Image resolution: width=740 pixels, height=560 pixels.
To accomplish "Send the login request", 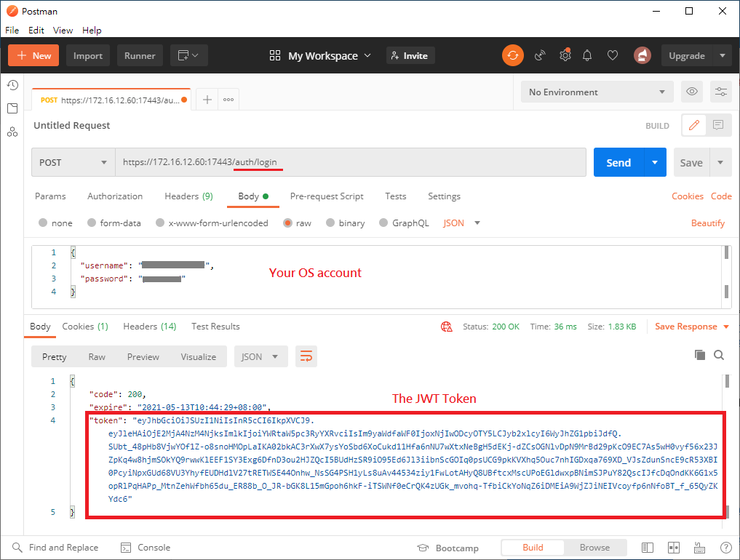I will (620, 161).
